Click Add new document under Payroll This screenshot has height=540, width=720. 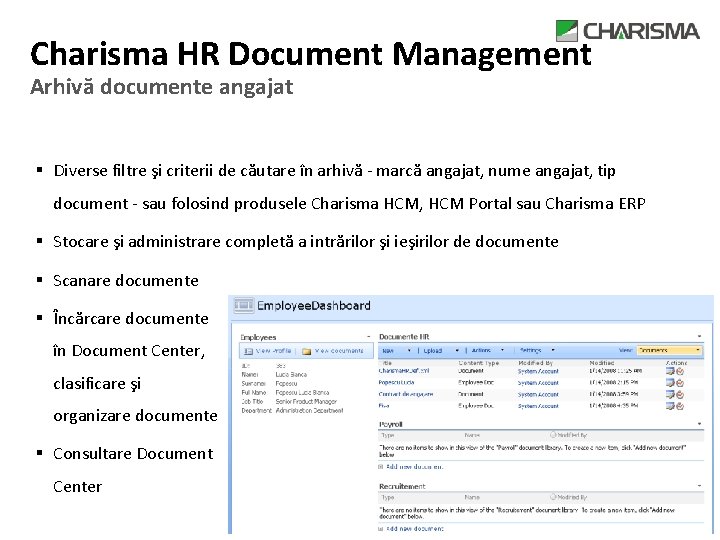click(x=414, y=467)
